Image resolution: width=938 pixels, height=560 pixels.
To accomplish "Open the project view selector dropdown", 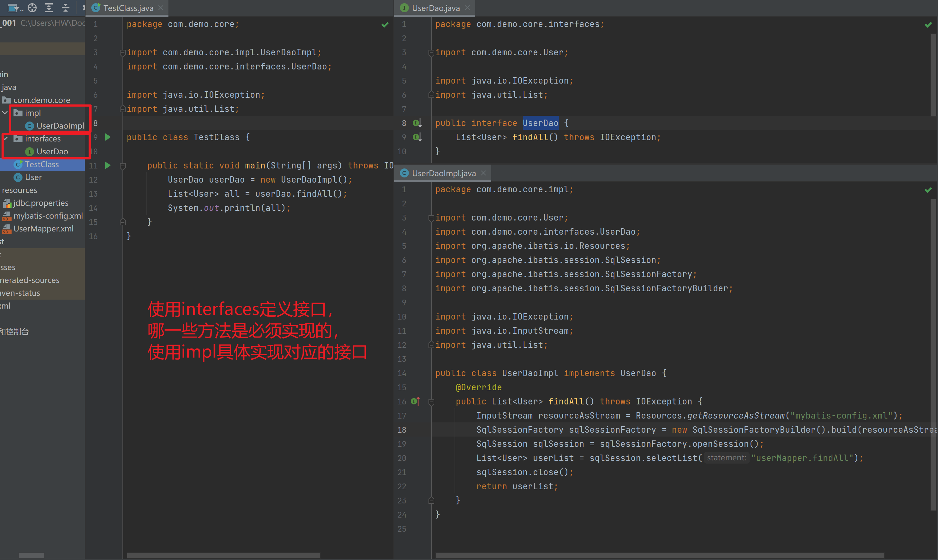I will click(15, 7).
